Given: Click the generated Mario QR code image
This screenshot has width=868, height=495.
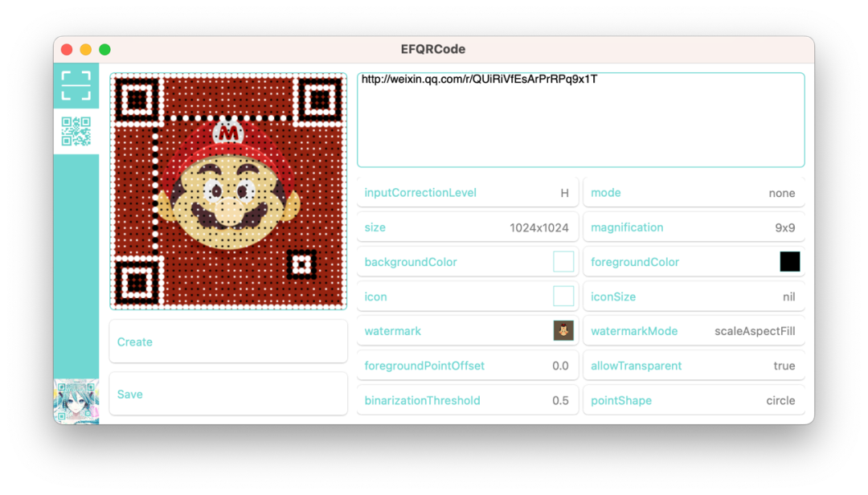Looking at the screenshot, I should [x=228, y=191].
